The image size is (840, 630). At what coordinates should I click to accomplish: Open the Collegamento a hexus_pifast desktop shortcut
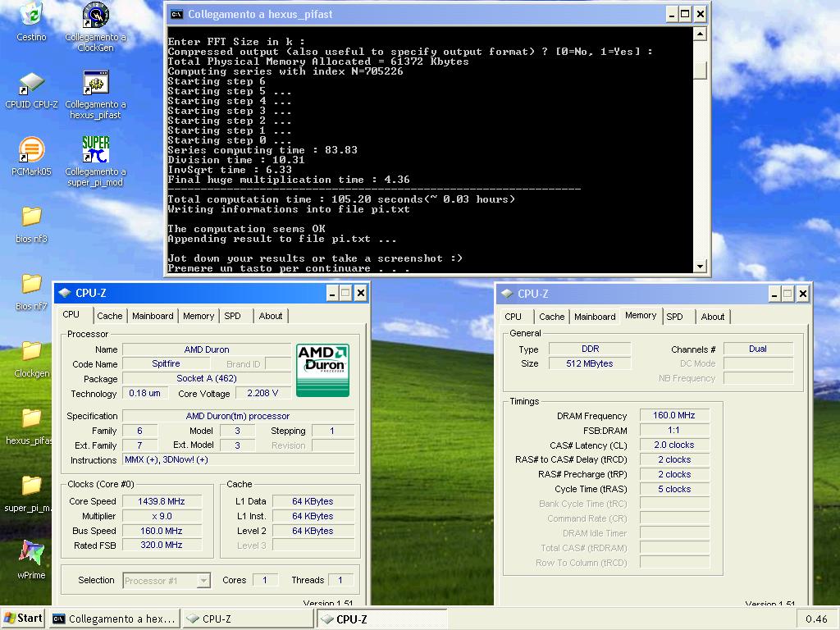tap(95, 94)
